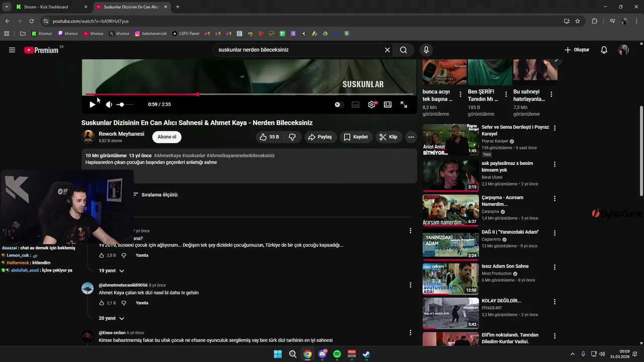The height and width of the screenshot is (362, 644).
Task: Open the Rework Meyhanesi channel link
Action: click(x=121, y=134)
